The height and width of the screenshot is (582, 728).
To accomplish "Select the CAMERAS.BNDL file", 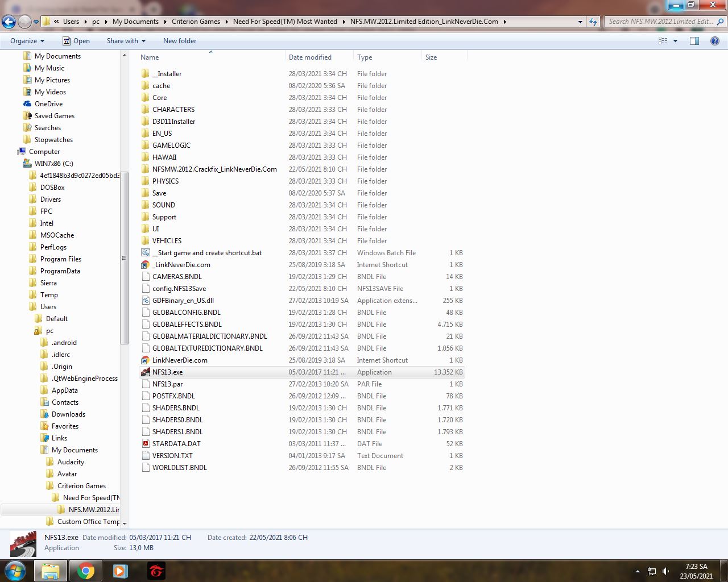I will click(177, 277).
